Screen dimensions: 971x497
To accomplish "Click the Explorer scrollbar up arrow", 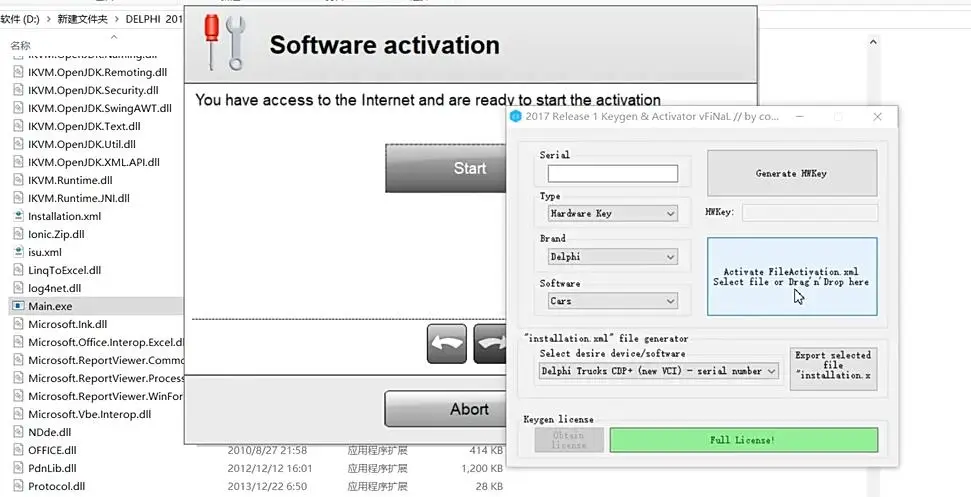I will pyautogui.click(x=873, y=42).
